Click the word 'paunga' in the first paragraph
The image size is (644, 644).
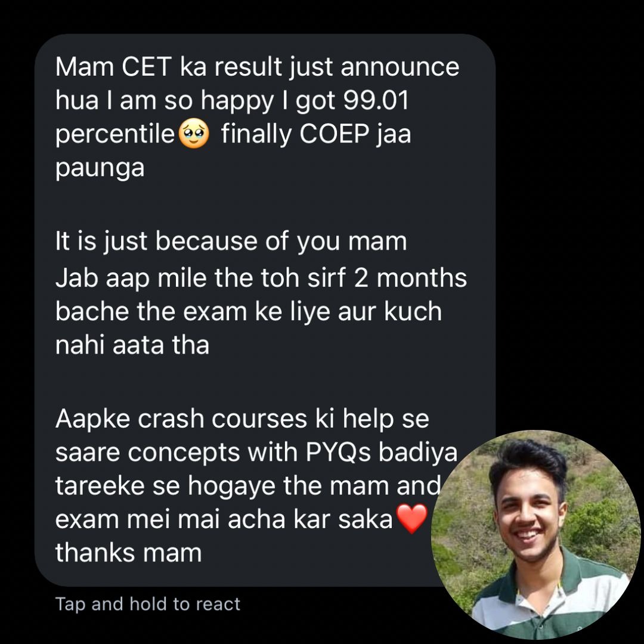coord(100,168)
